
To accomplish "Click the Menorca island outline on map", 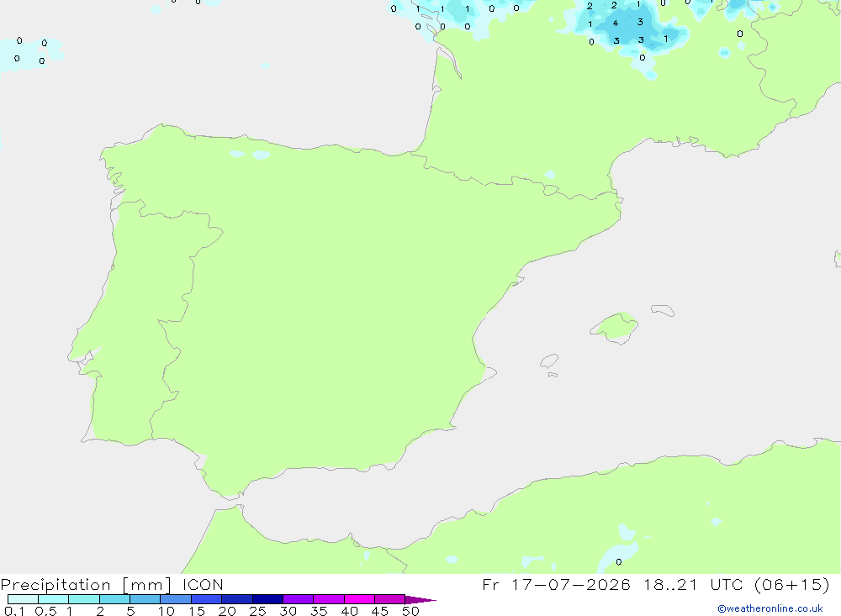I will (663, 310).
